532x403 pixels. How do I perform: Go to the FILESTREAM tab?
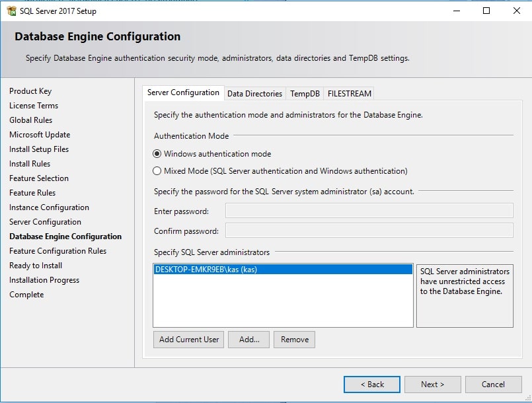(349, 94)
